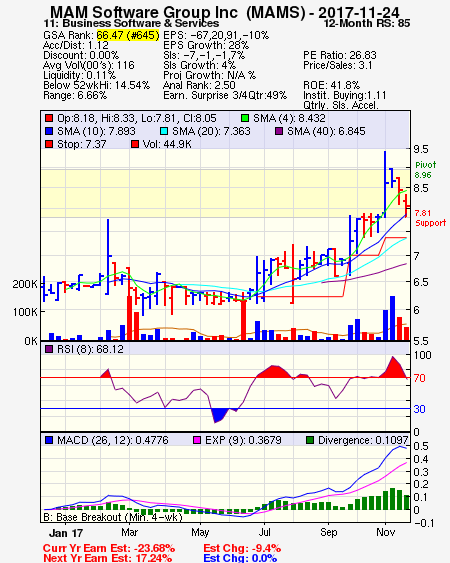This screenshot has height=563, width=450.
Task: Click the RSI 70 overbought level label
Action: [x=419, y=378]
